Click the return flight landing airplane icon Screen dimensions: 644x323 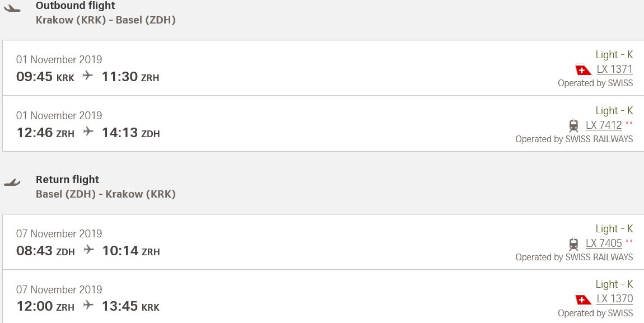tap(12, 182)
